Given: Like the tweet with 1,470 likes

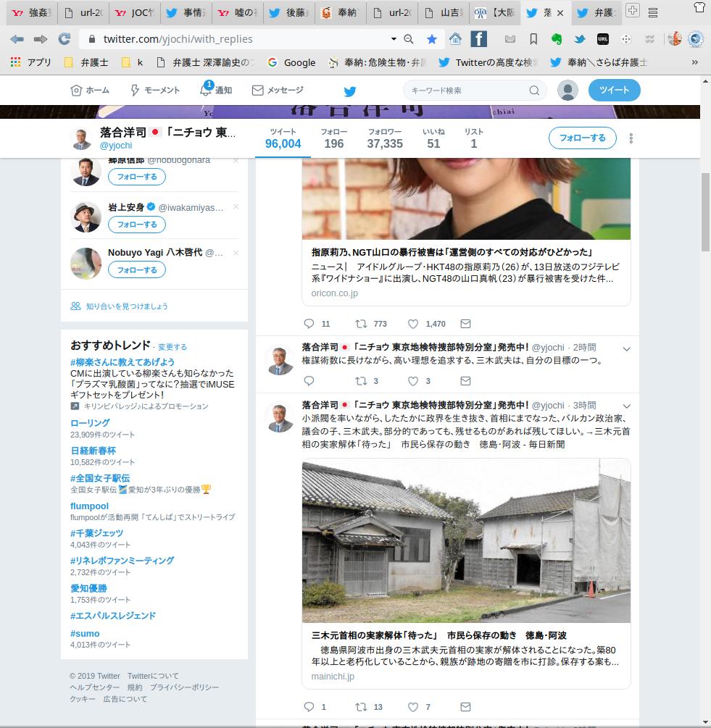Looking at the screenshot, I should pos(413,324).
